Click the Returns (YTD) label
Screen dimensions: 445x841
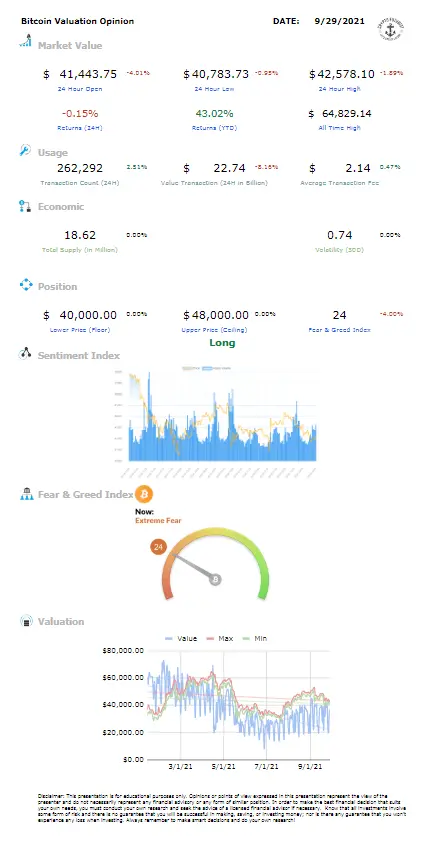(x=214, y=128)
